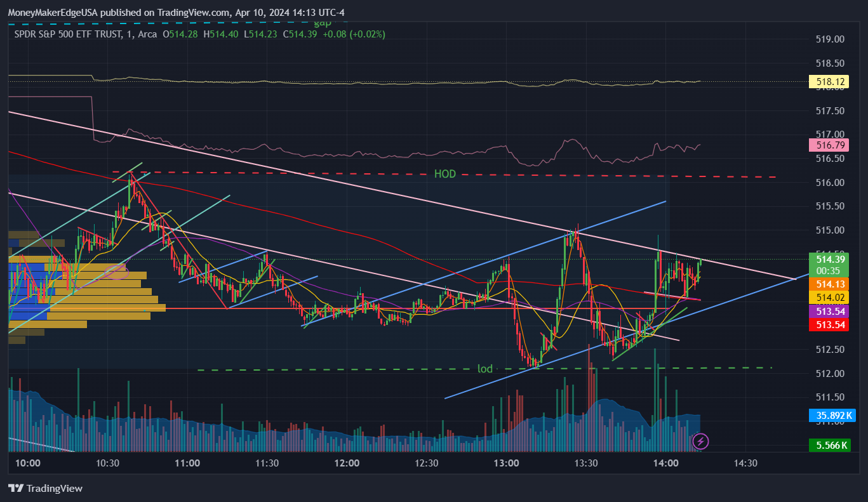
Task: Click the 512.00 price axis label
Action: (x=830, y=373)
